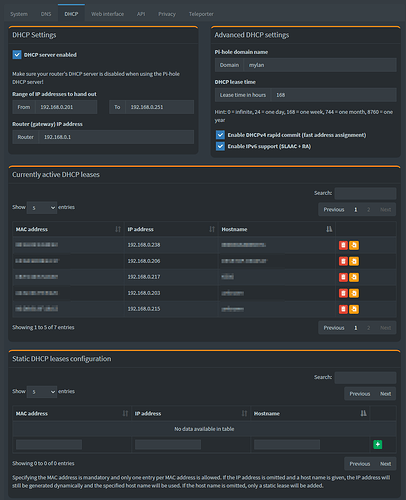
Task: Focus the static leases Search box
Action: (x=365, y=378)
